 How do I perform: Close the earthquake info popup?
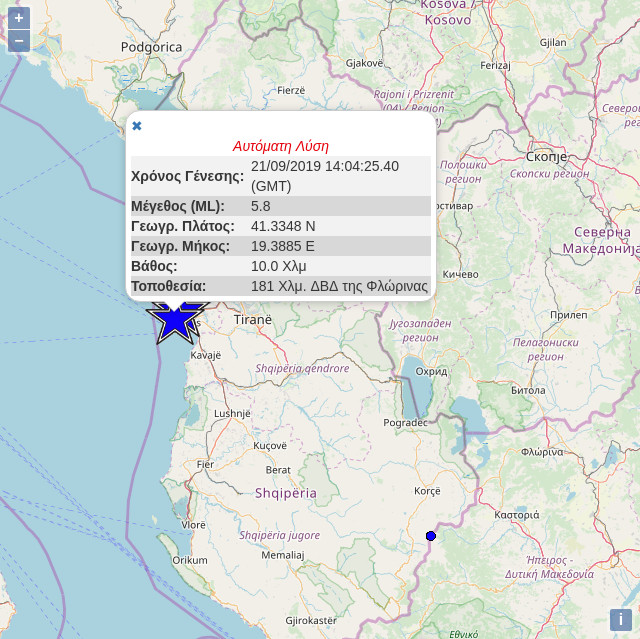pyautogui.click(x=137, y=126)
